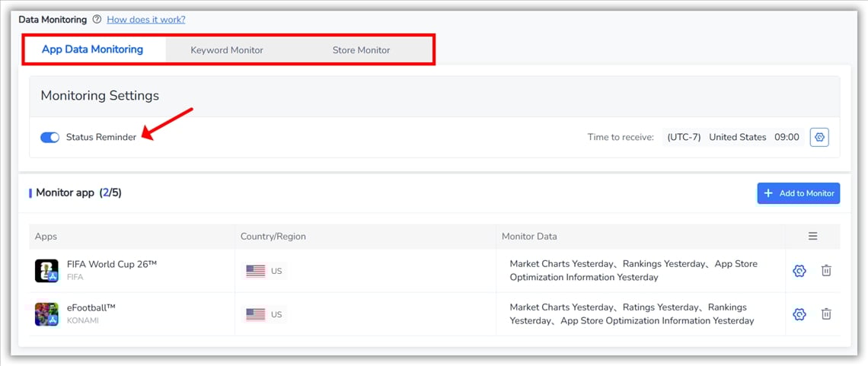Delete eFootball monitor using trash icon
The height and width of the screenshot is (366, 868).
click(826, 314)
